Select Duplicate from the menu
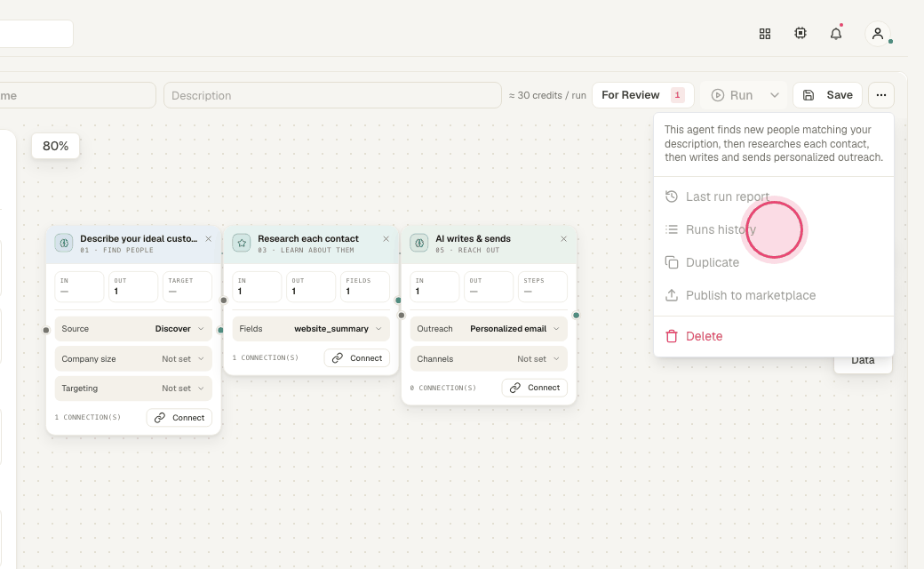The image size is (924, 569). [774, 262]
